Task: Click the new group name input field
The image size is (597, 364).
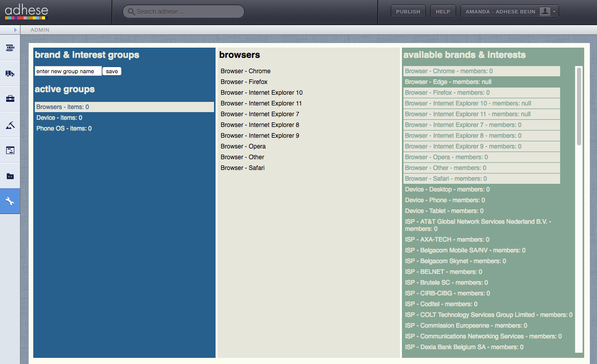Action: click(x=68, y=71)
